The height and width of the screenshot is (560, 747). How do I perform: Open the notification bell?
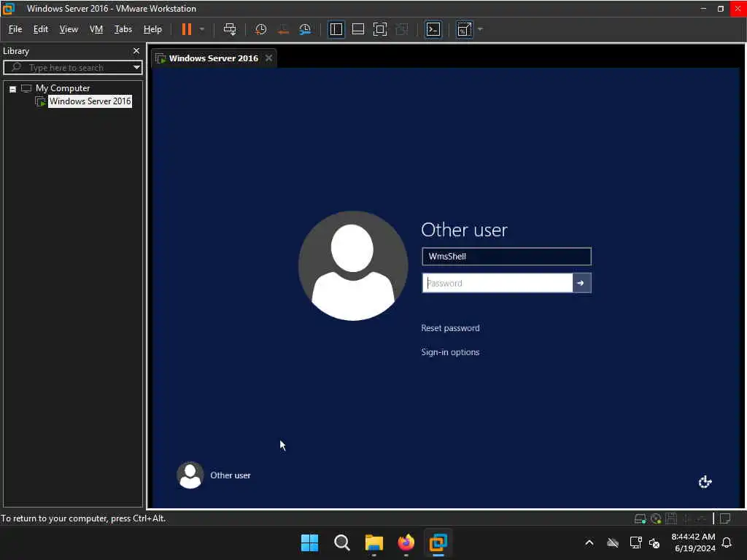point(727,542)
